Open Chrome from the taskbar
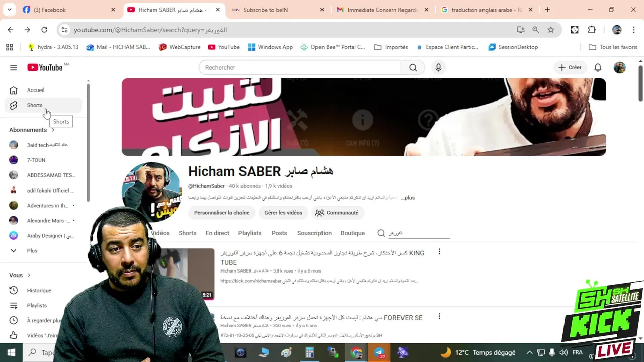This screenshot has height=362, width=644. pos(357,352)
